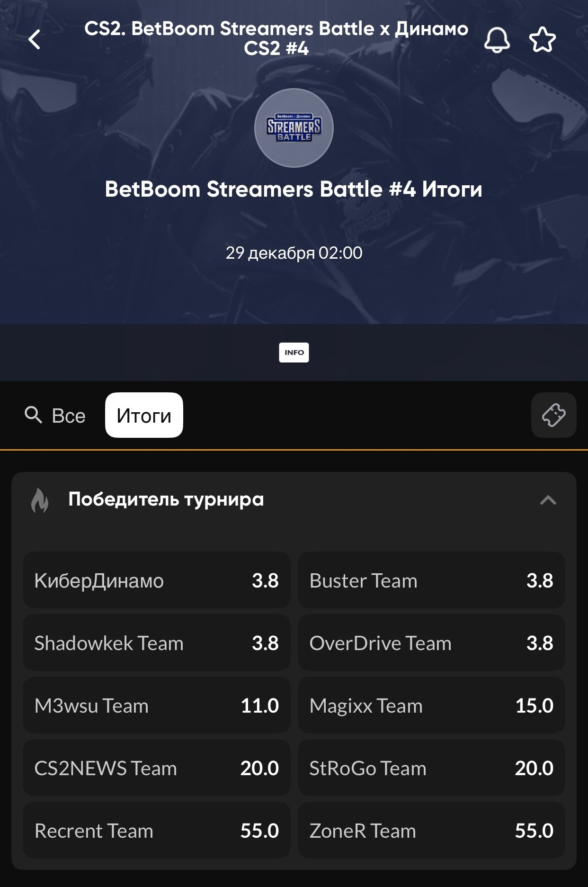
Task: Choose StRoGo Team at 20.0
Action: 431,768
